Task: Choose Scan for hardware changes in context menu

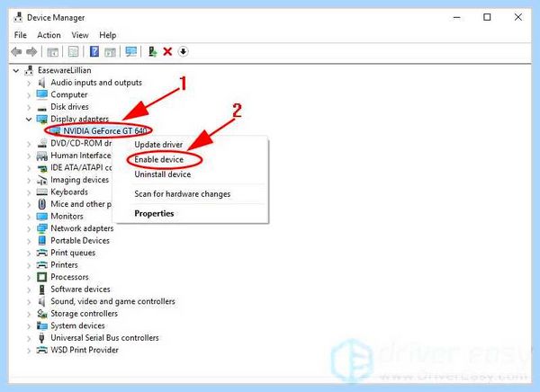Action: click(182, 194)
